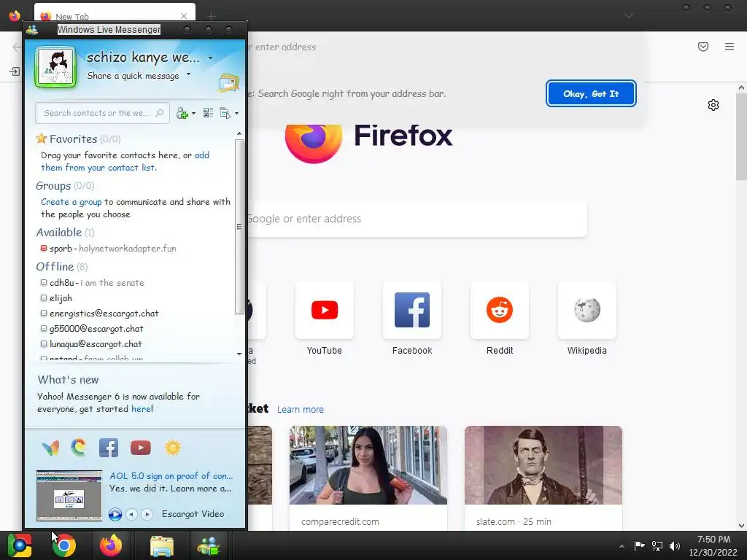
Task: Open the Yahoo Messenger here link
Action: click(x=142, y=409)
